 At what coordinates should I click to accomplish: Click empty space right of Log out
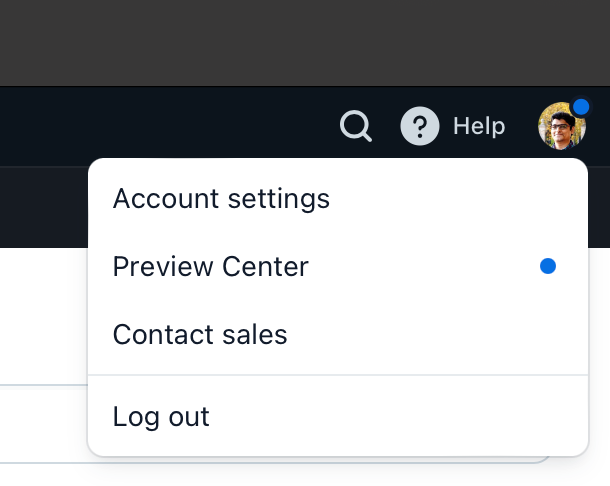400,416
